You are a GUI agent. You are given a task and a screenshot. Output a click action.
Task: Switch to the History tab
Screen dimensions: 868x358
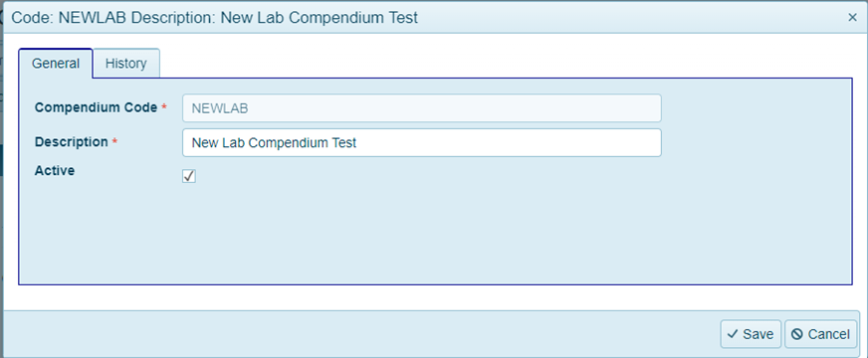[126, 64]
